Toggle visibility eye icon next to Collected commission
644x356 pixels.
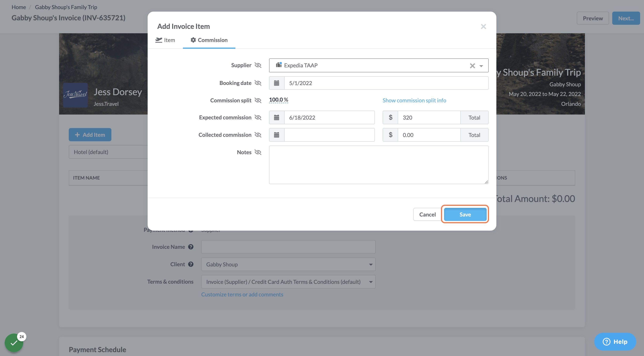pos(258,135)
